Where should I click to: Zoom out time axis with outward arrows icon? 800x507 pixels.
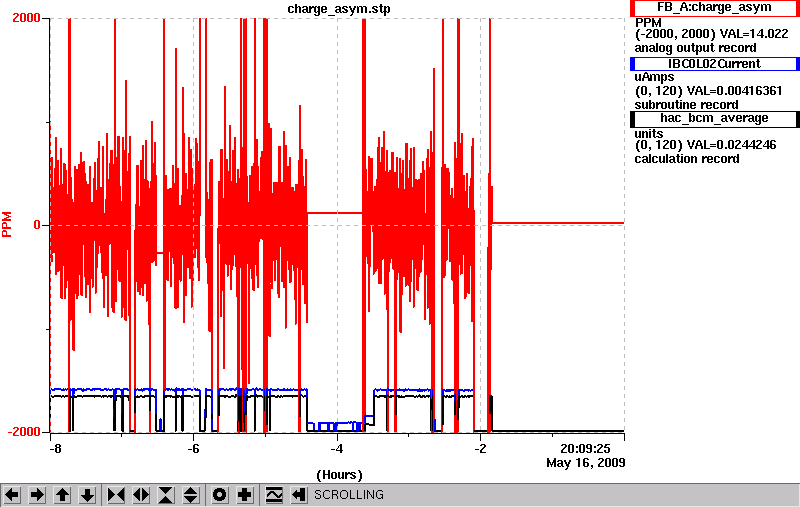click(x=141, y=495)
